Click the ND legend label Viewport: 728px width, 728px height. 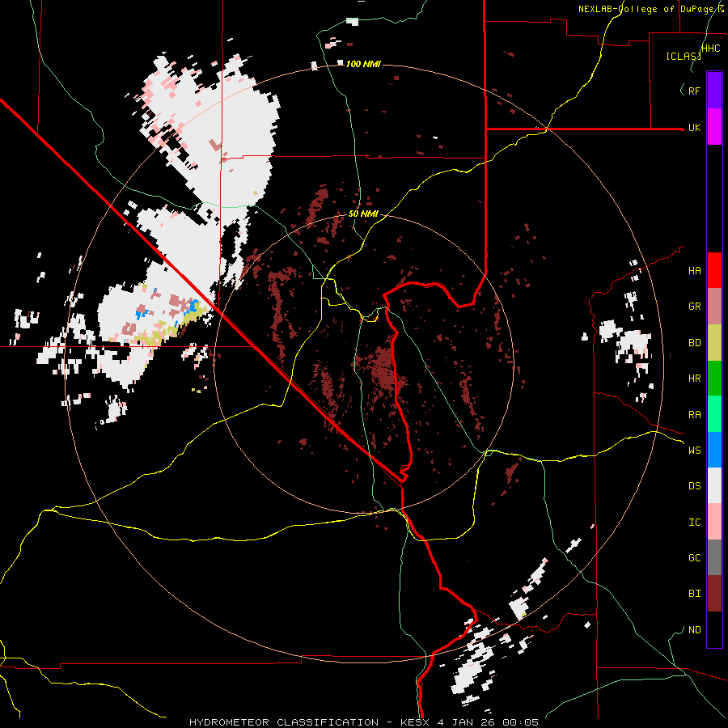click(x=694, y=630)
